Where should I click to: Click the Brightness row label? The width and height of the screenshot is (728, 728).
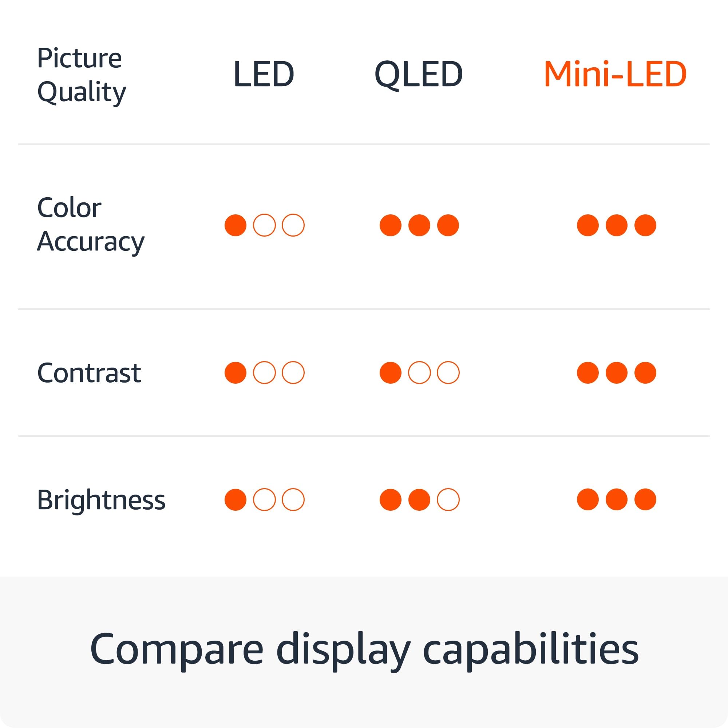(101, 500)
